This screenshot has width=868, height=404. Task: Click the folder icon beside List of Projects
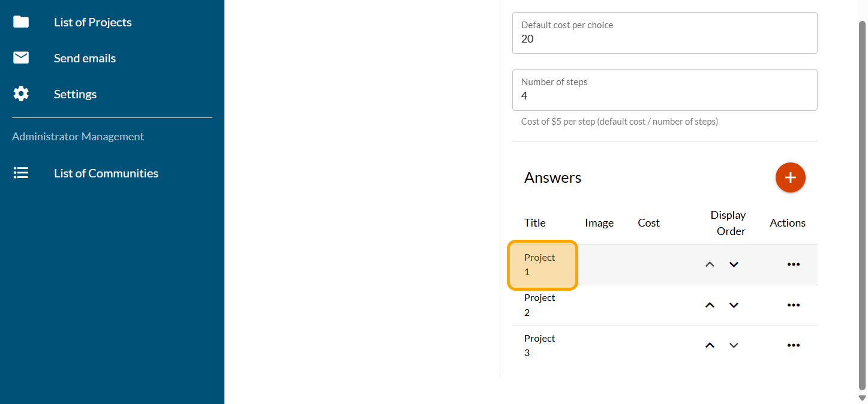click(x=21, y=22)
